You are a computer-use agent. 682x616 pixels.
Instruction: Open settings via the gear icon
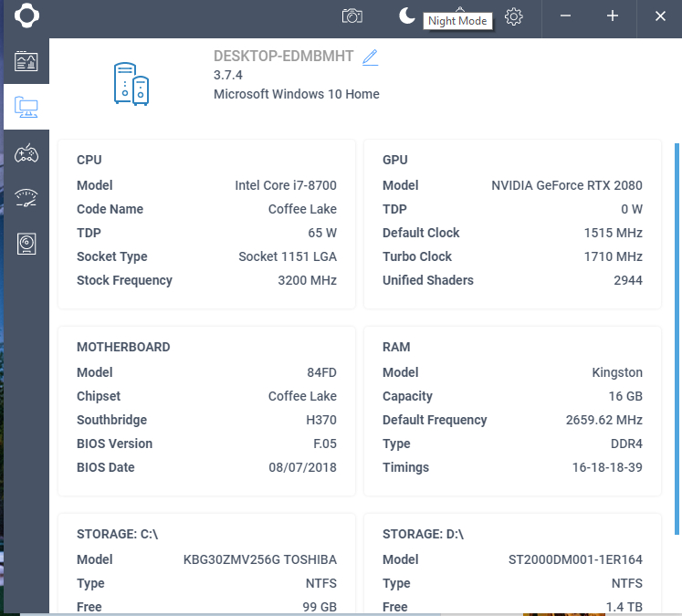(514, 16)
